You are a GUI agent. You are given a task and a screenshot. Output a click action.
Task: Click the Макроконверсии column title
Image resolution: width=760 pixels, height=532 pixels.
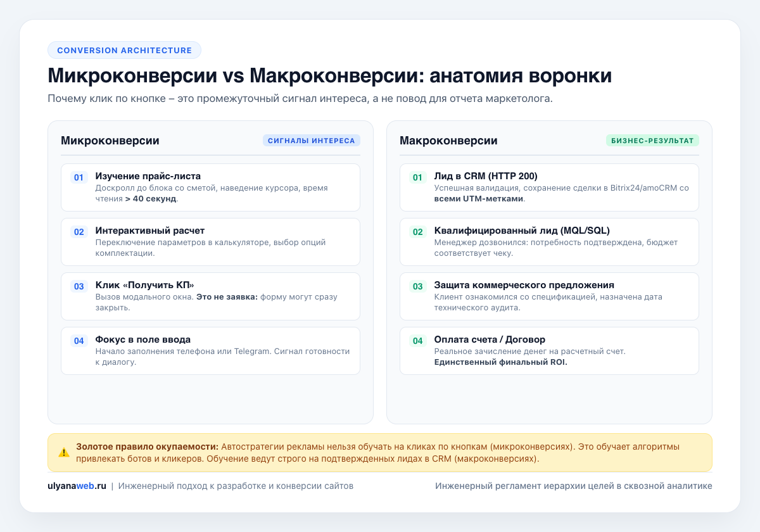click(x=448, y=141)
